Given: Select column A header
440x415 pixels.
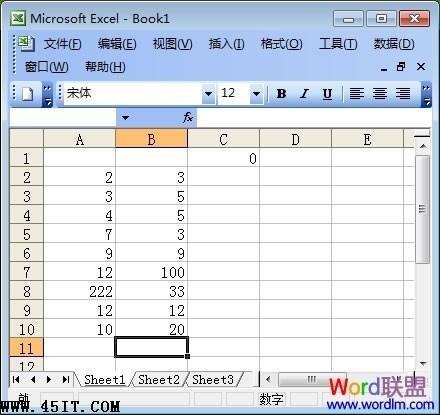Looking at the screenshot, I should 80,139.
